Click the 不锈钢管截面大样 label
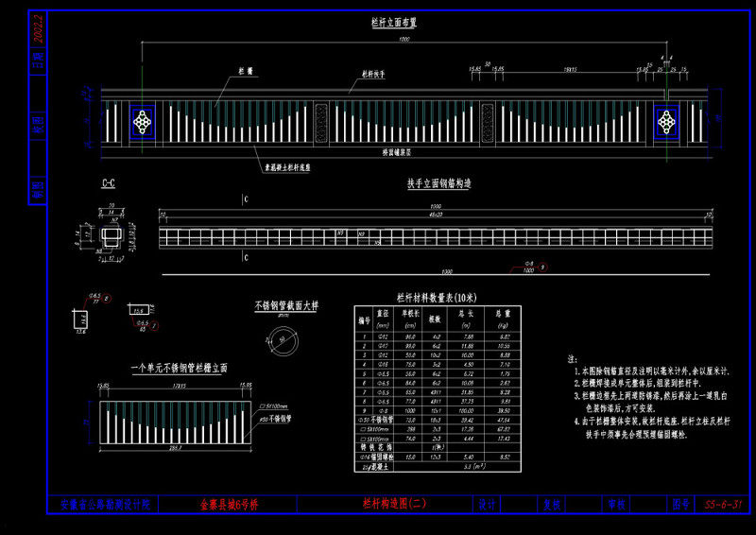Image resolution: width=756 pixels, height=535 pixels. pos(286,306)
